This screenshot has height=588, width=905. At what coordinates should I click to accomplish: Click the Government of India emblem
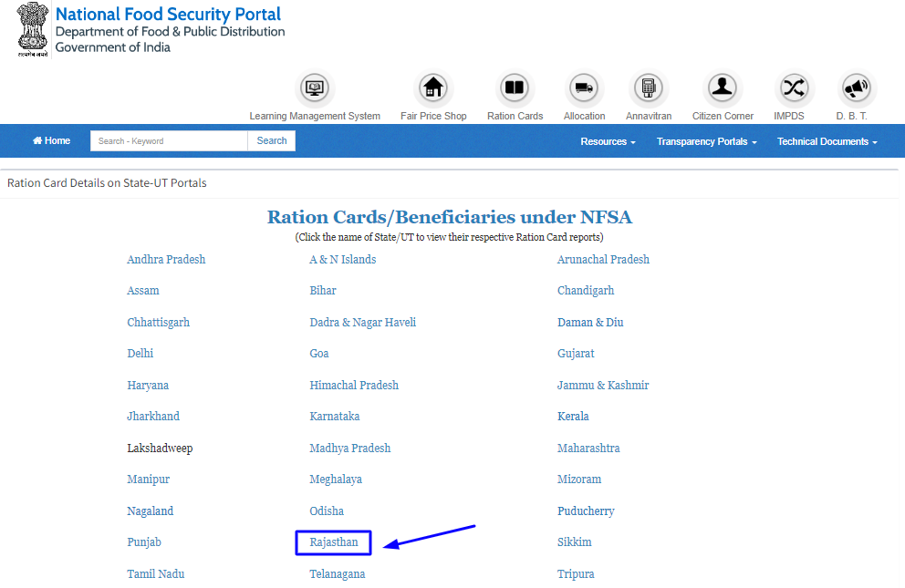[33, 29]
